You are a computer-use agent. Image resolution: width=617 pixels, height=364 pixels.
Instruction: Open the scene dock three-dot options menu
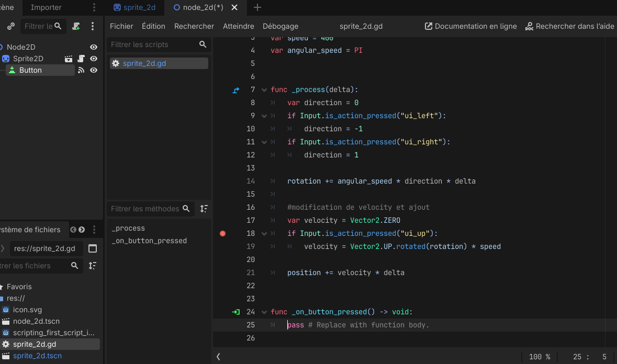(93, 26)
